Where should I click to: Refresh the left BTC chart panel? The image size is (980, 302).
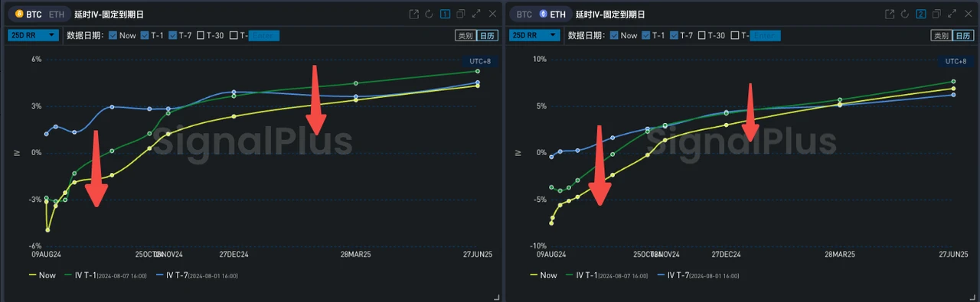point(430,14)
